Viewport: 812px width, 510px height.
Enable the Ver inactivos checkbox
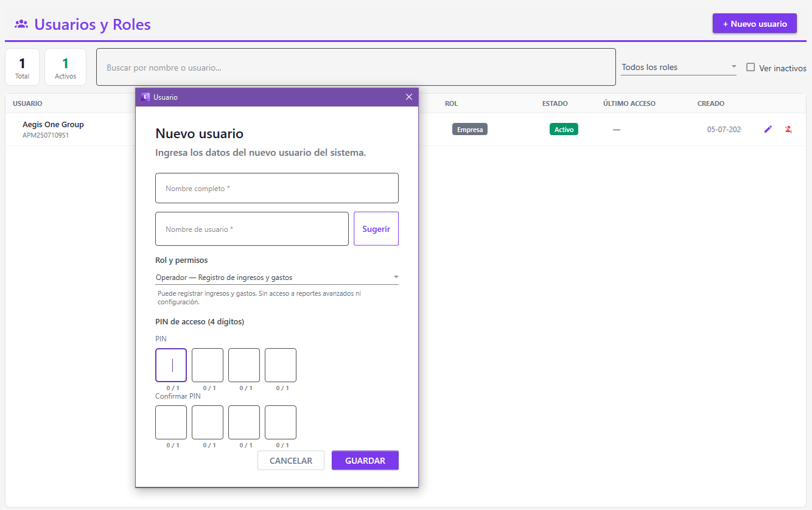751,68
